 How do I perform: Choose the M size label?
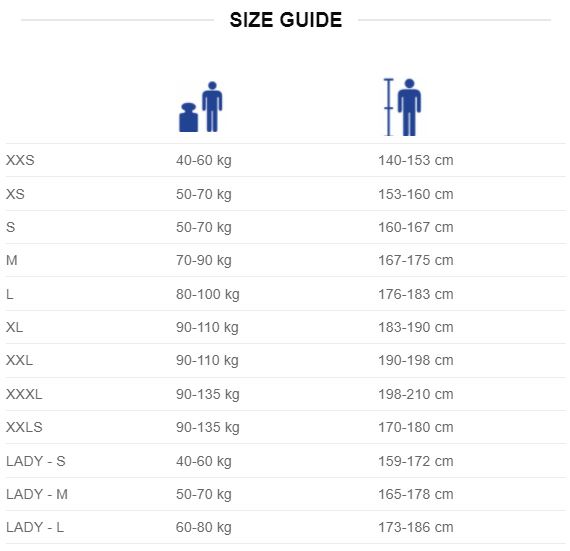point(12,260)
